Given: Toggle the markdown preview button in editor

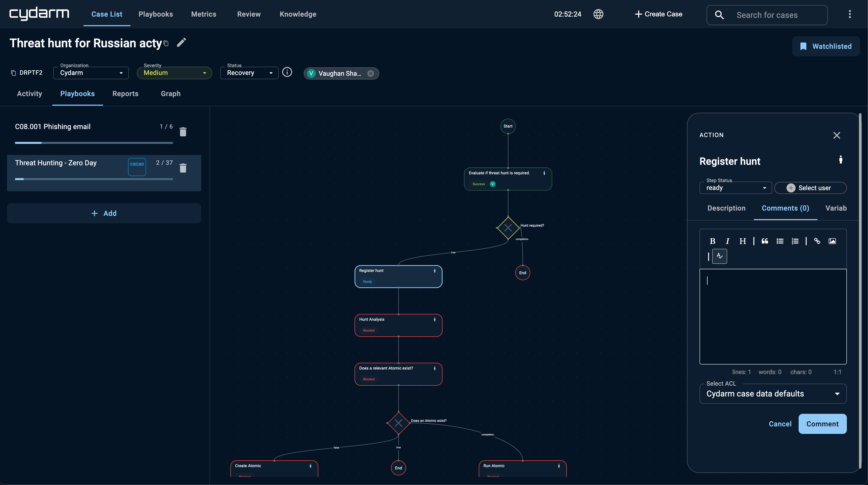Looking at the screenshot, I should tap(719, 256).
